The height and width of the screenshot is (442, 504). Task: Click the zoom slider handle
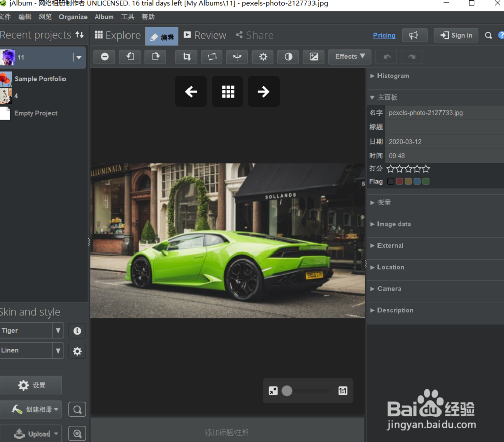coord(287,391)
